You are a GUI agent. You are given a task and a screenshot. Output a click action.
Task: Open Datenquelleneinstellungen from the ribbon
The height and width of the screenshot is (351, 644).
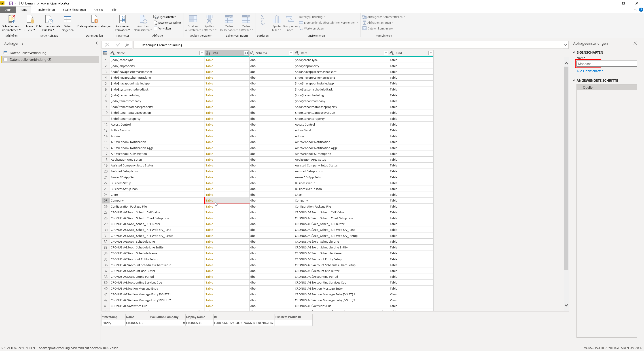pyautogui.click(x=94, y=19)
